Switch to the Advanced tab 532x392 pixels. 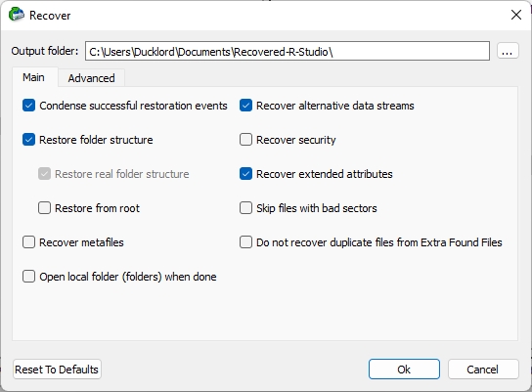(x=91, y=78)
